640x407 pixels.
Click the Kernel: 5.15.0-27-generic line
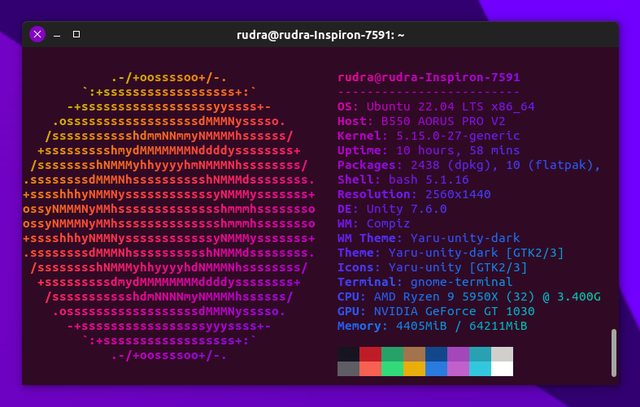[x=429, y=136]
